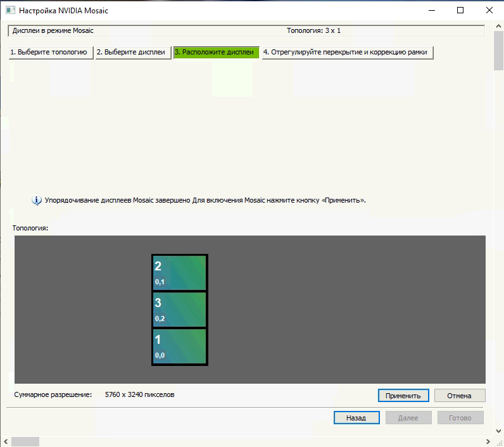Go back using the Назад button
504x447 pixels.
pyautogui.click(x=356, y=418)
